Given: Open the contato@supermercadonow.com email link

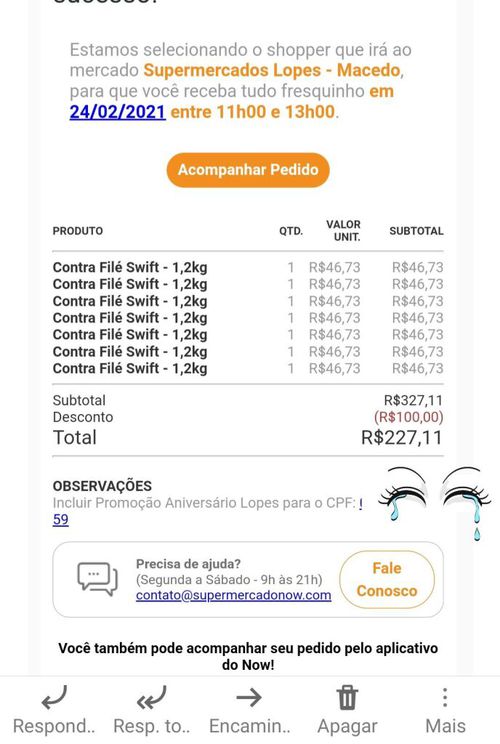Looking at the screenshot, I should [233, 595].
